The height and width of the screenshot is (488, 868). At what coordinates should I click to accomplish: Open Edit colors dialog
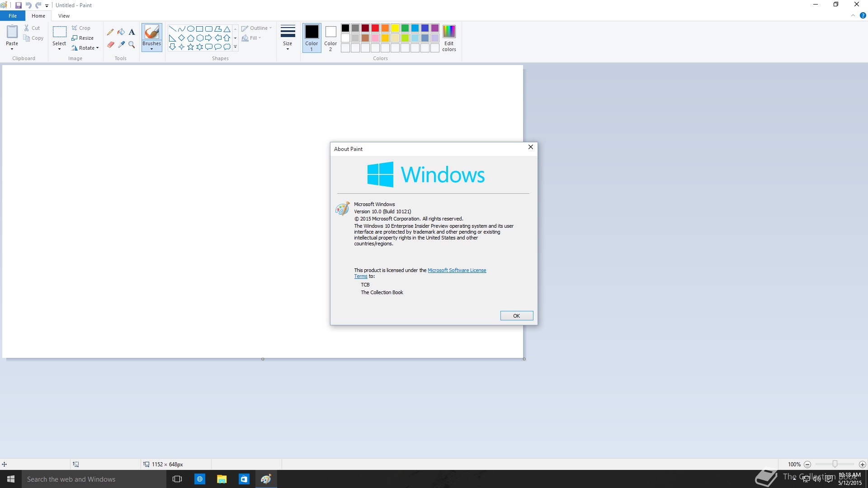[449, 38]
